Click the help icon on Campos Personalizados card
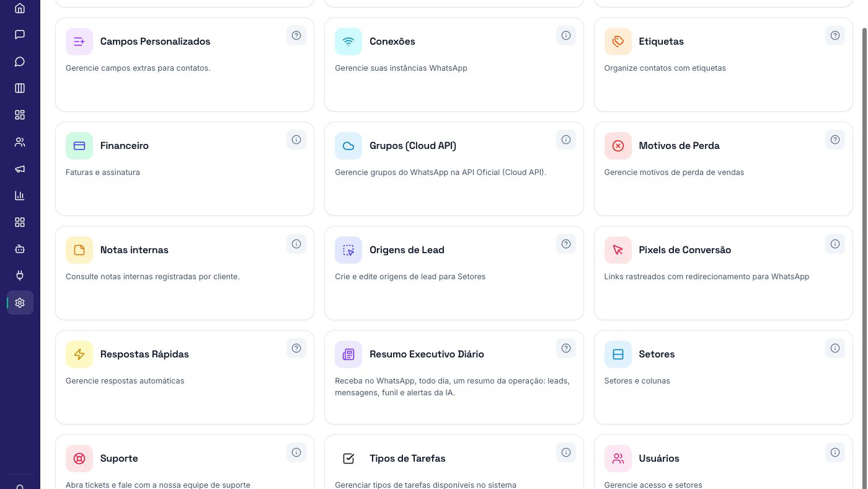The width and height of the screenshot is (868, 489). [296, 35]
